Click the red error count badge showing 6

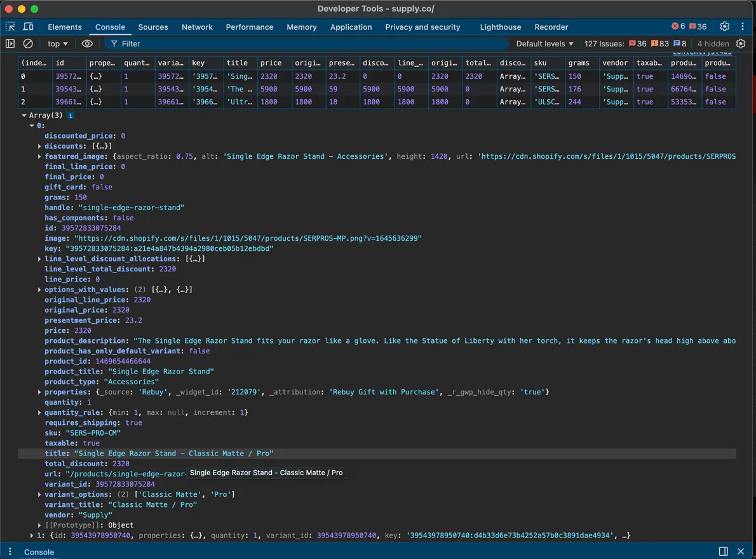click(678, 27)
